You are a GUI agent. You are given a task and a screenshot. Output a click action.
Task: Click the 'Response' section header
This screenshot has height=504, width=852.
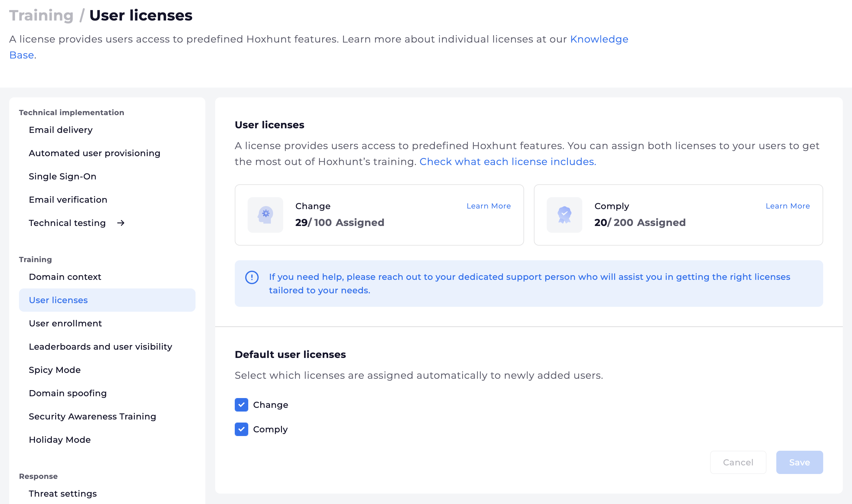pos(38,476)
